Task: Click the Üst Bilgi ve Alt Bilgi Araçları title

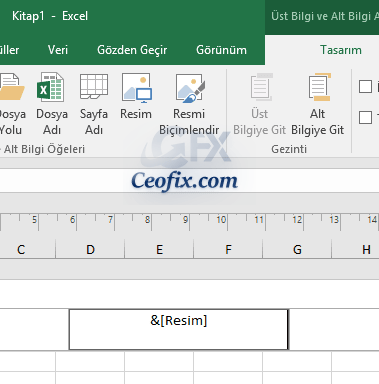Action: coord(324,16)
